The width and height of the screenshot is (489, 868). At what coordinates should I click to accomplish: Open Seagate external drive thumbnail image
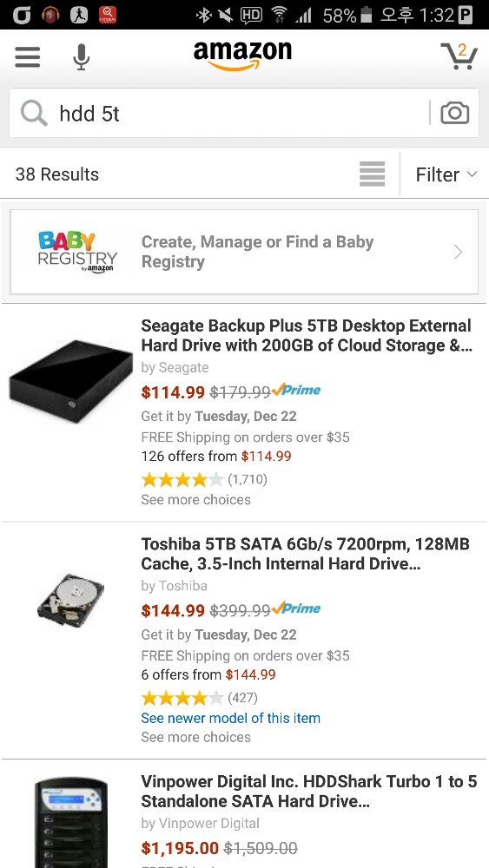(70, 382)
